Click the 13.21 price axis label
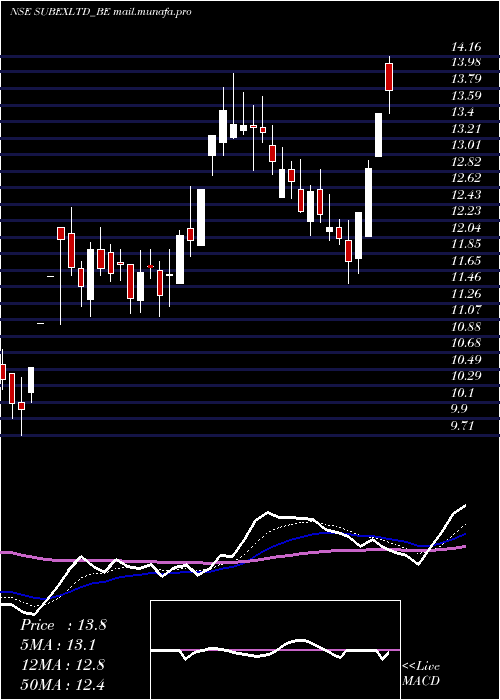 467,129
